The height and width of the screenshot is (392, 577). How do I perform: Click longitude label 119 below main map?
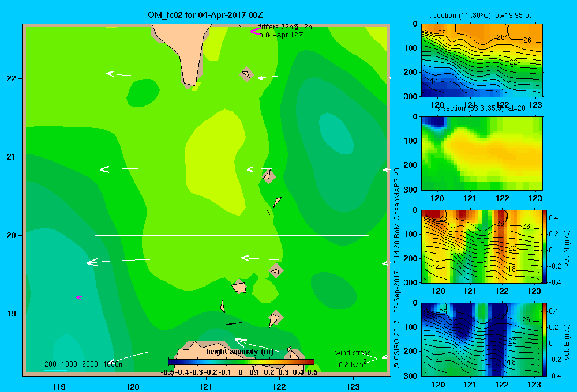[x=59, y=386]
